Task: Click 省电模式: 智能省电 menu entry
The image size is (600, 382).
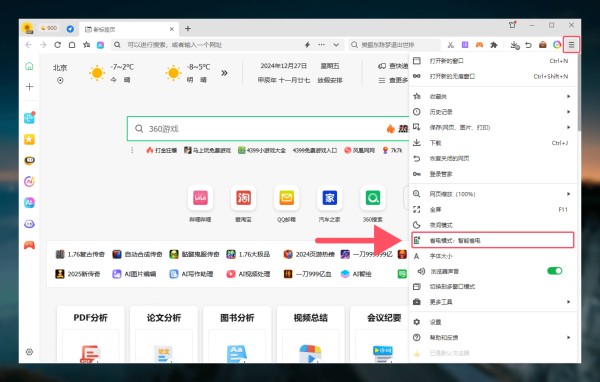Action: [493, 240]
